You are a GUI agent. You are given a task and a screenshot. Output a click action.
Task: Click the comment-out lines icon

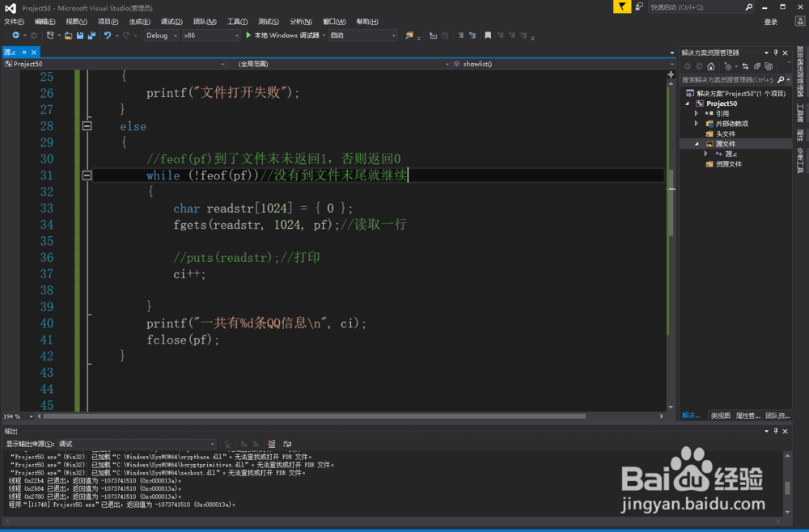pos(460,36)
